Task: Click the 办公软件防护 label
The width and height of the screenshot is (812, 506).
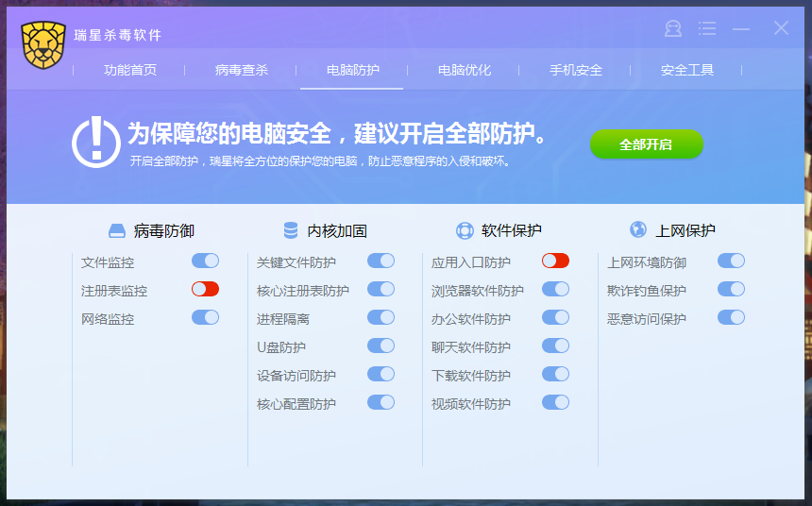Action: pyautogui.click(x=471, y=319)
